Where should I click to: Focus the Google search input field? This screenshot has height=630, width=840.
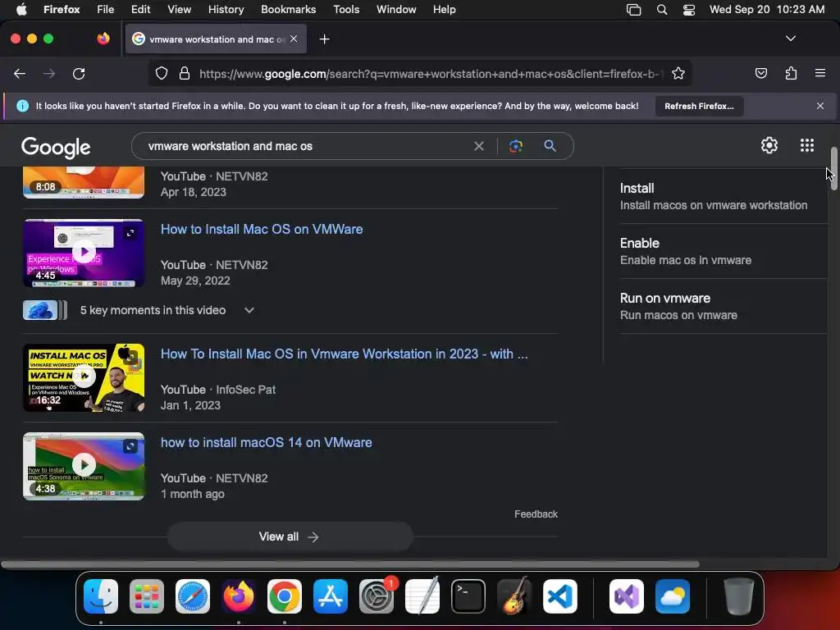click(x=308, y=146)
